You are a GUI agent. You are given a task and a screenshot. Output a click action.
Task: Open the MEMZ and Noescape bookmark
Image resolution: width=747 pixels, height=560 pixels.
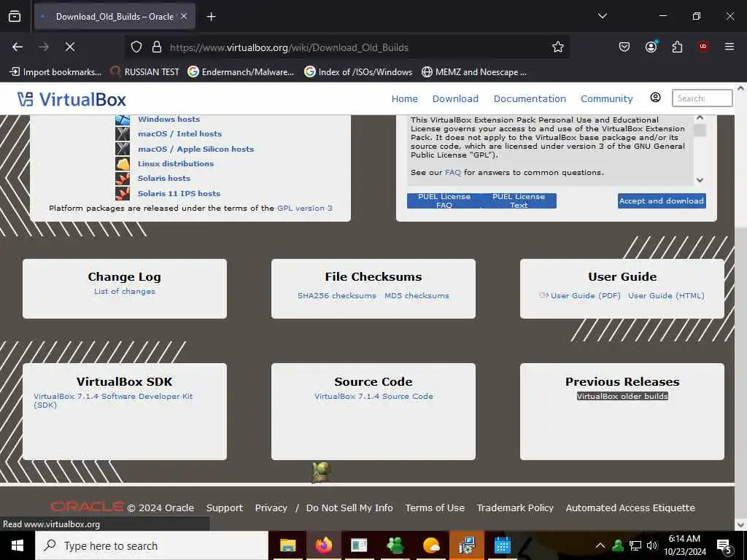point(474,72)
